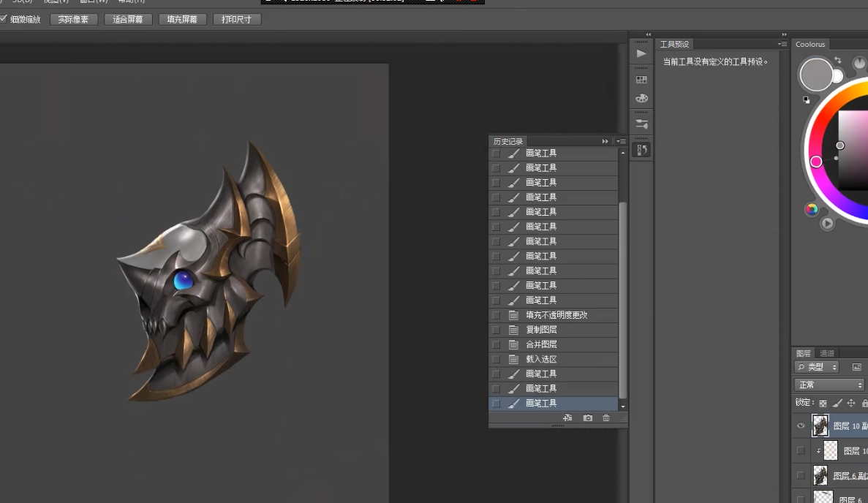
Task: Click the saturation square handle in Coolorus
Action: pyautogui.click(x=839, y=145)
